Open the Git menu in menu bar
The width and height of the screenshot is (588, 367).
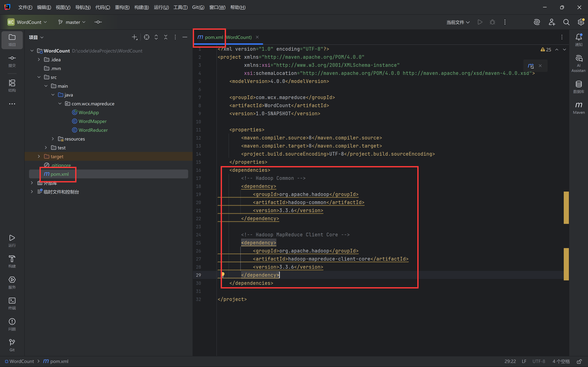coord(198,7)
